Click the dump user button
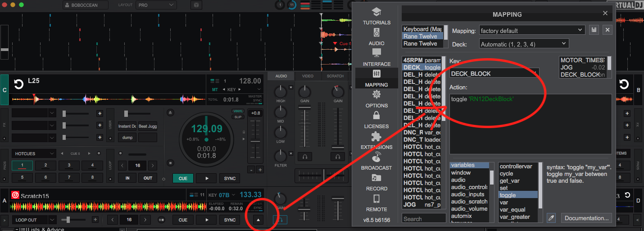644x231 pixels. [x=127, y=138]
